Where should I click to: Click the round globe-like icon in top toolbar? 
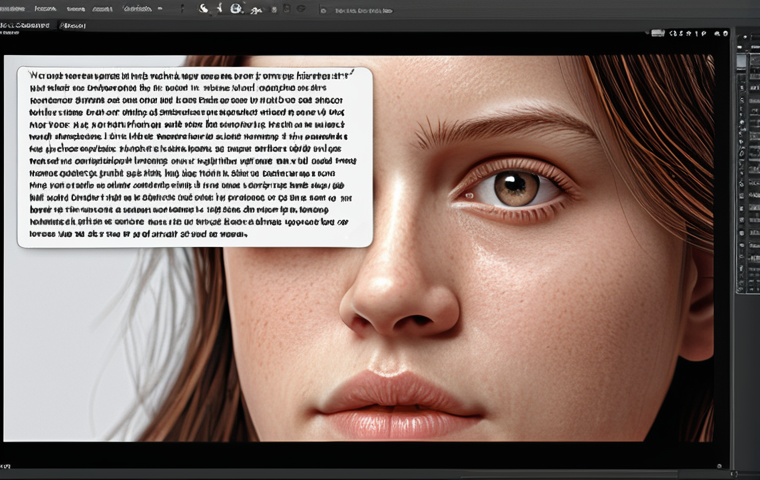236,8
